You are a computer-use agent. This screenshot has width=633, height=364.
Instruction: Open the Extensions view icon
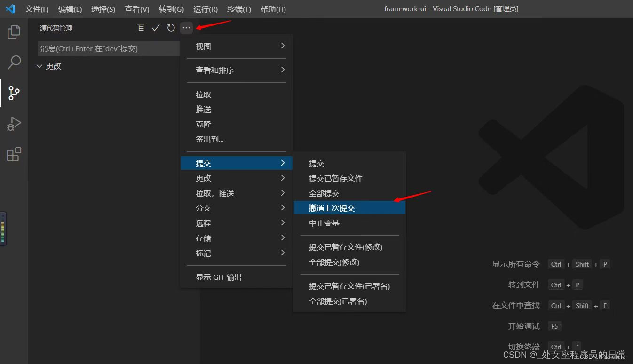tap(14, 154)
